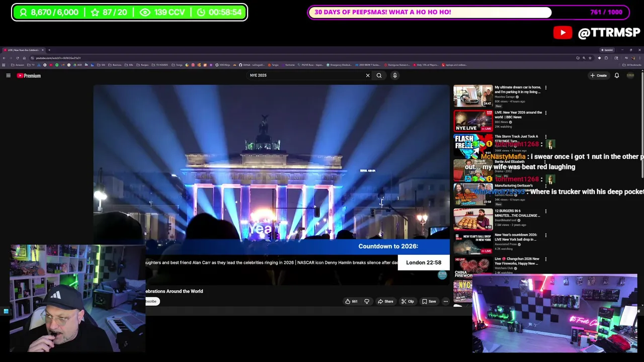
Task: Click the browser home icon
Action: (24, 58)
